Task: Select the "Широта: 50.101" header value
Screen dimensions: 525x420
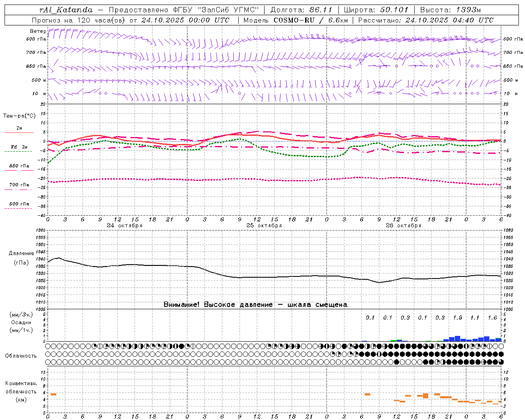Action: click(x=377, y=10)
